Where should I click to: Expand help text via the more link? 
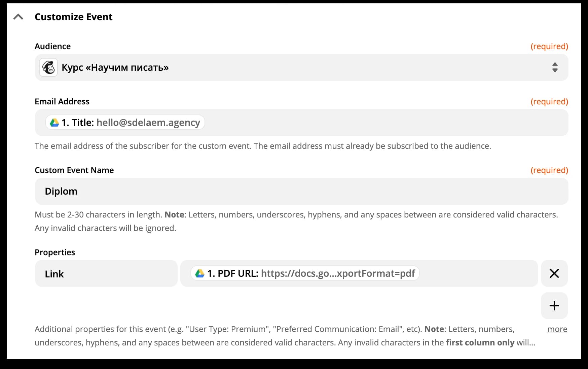[x=557, y=329]
